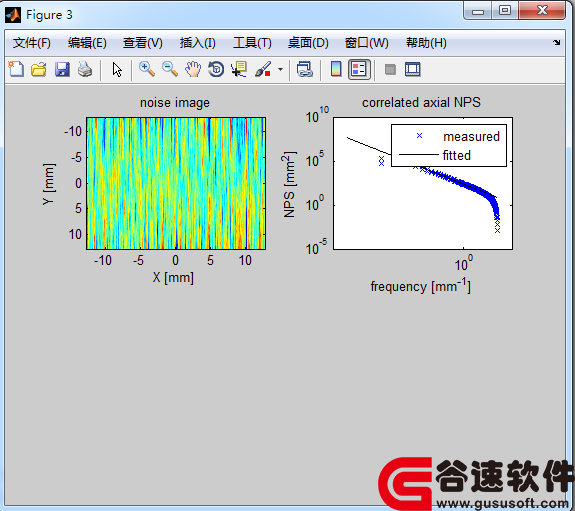Open the 窗口(W) menu
The image size is (575, 511).
tap(367, 43)
